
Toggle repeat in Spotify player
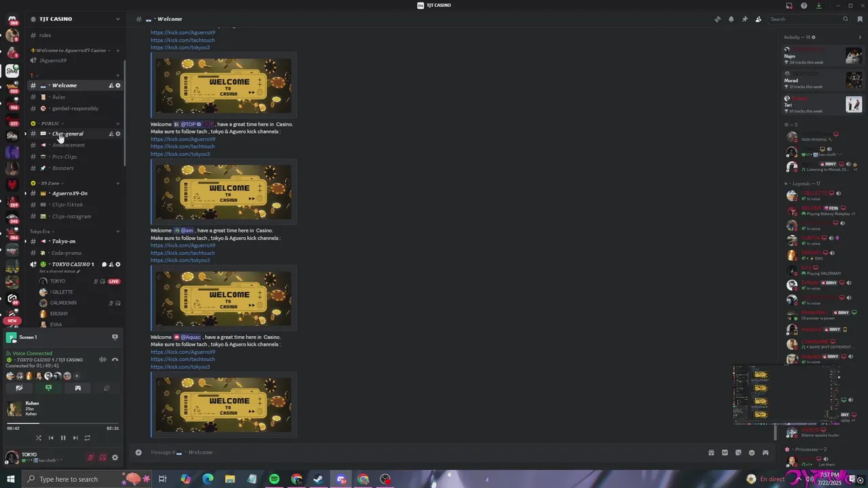click(87, 438)
